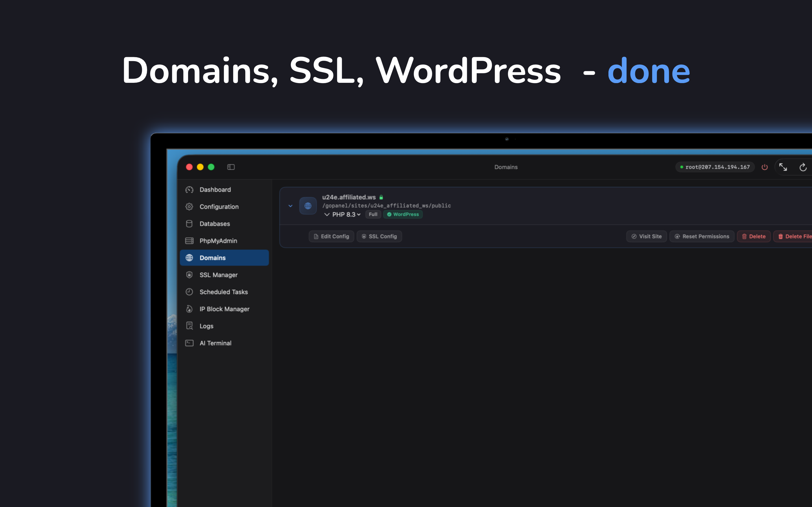812x507 pixels.
Task: Open Dashboard from the sidebar
Action: click(215, 190)
